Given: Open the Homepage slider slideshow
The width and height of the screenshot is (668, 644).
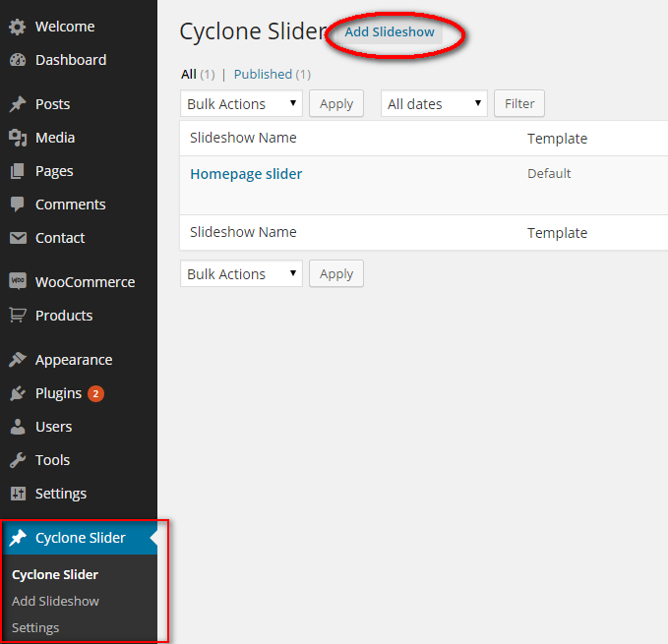Looking at the screenshot, I should click(246, 174).
